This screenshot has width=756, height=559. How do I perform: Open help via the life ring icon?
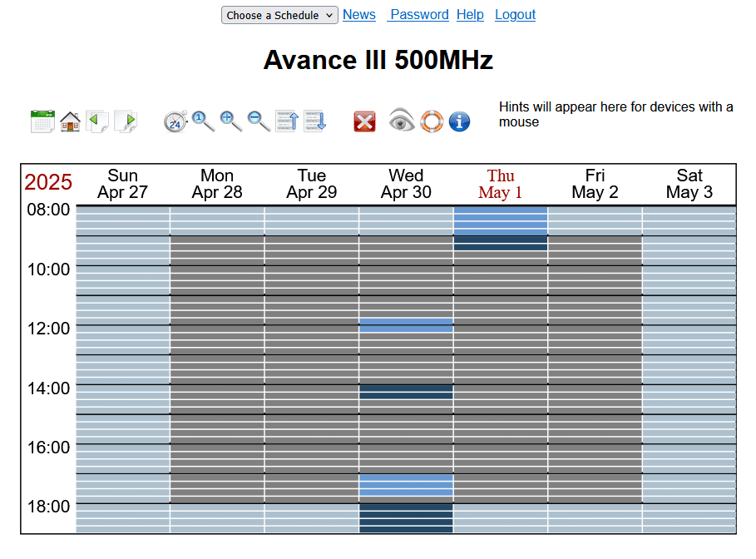[x=431, y=121]
